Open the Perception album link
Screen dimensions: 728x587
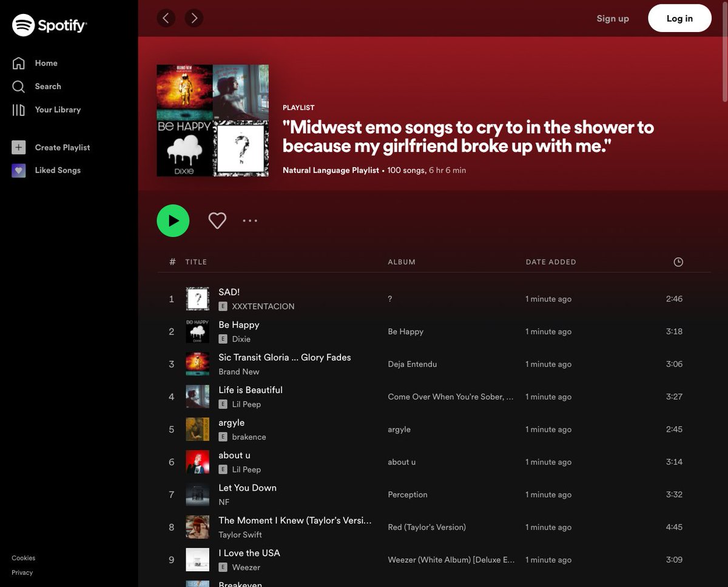click(x=408, y=495)
